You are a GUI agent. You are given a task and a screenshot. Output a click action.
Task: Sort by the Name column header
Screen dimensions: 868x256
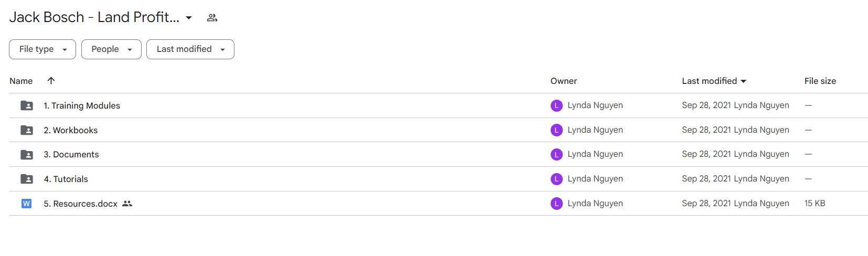(x=21, y=81)
